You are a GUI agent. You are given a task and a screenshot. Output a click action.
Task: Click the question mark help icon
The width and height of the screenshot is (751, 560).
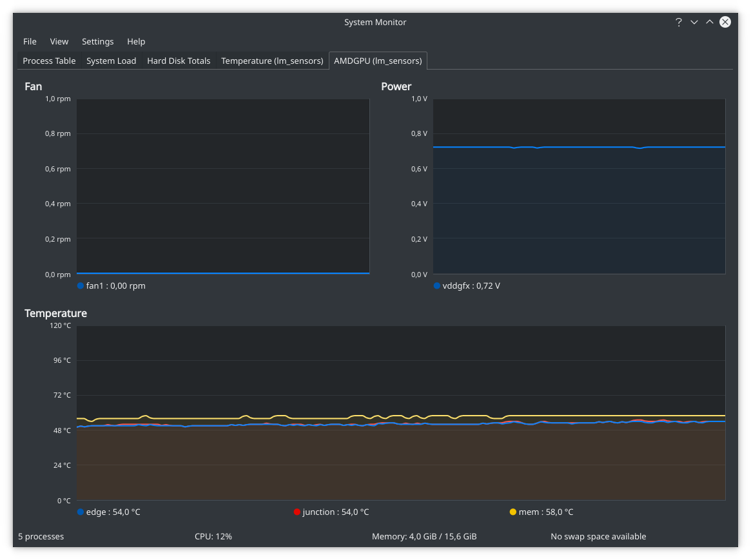click(x=678, y=22)
